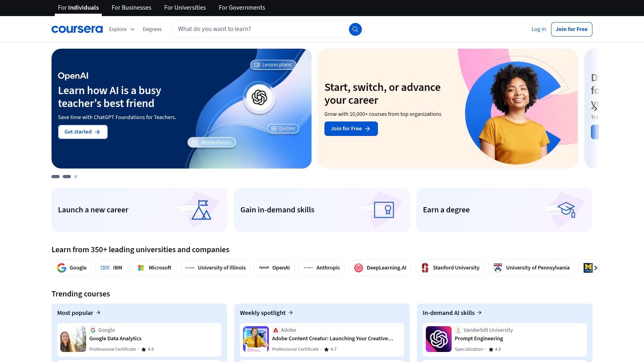The image size is (644, 362).
Task: Switch to the For Businesses tab
Action: click(131, 8)
